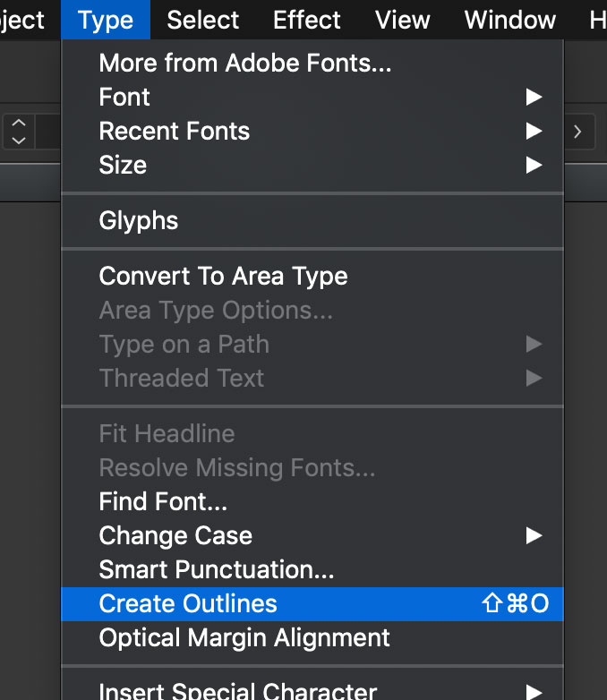The image size is (607, 700).
Task: Choose Convert To Area Type
Action: tap(223, 276)
